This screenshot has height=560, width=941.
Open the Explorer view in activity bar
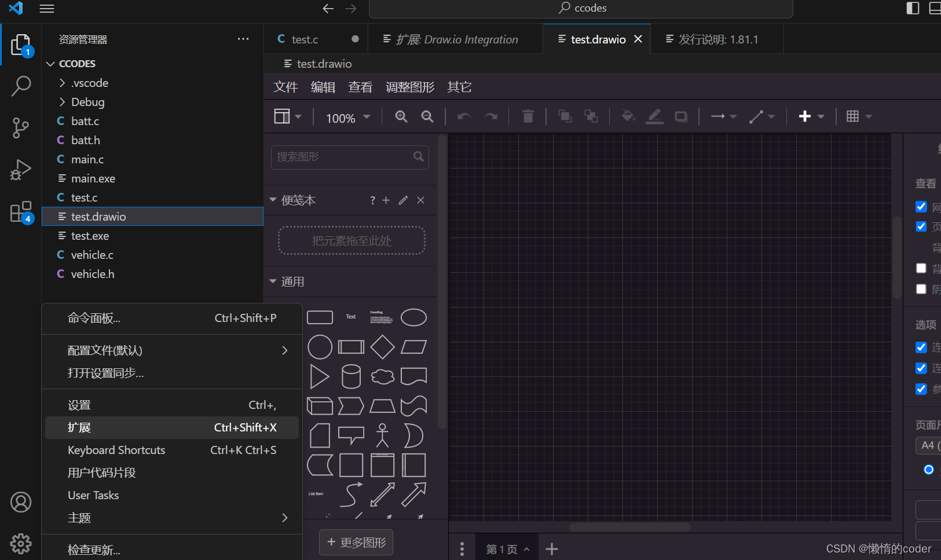(x=21, y=45)
